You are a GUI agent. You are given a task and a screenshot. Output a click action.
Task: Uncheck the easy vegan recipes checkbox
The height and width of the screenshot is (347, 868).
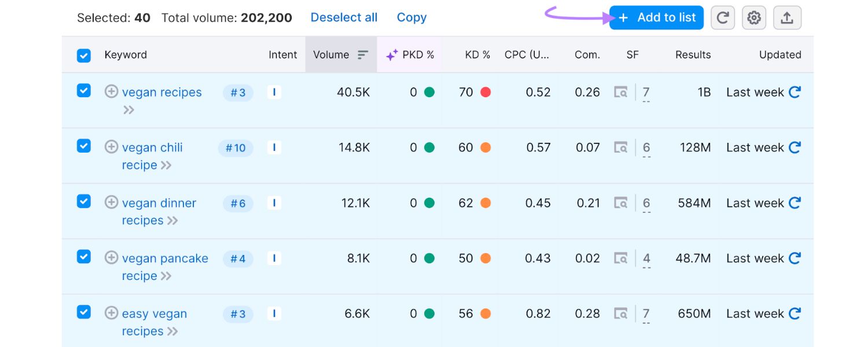coord(83,312)
